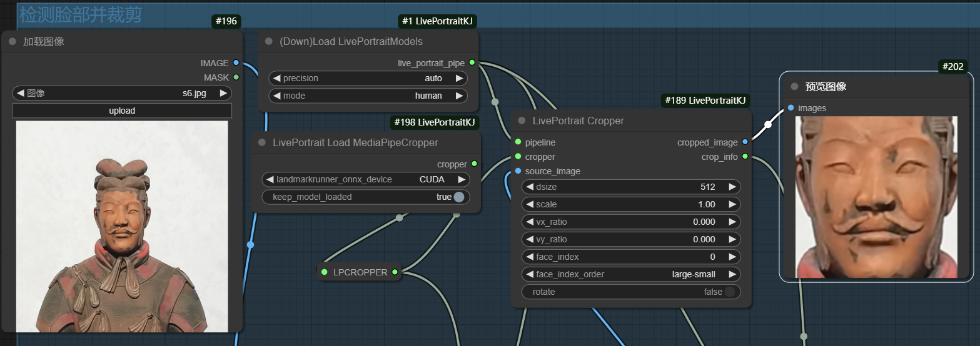Enable the rotate toggle
Screen dimensions: 980x346
click(729, 292)
